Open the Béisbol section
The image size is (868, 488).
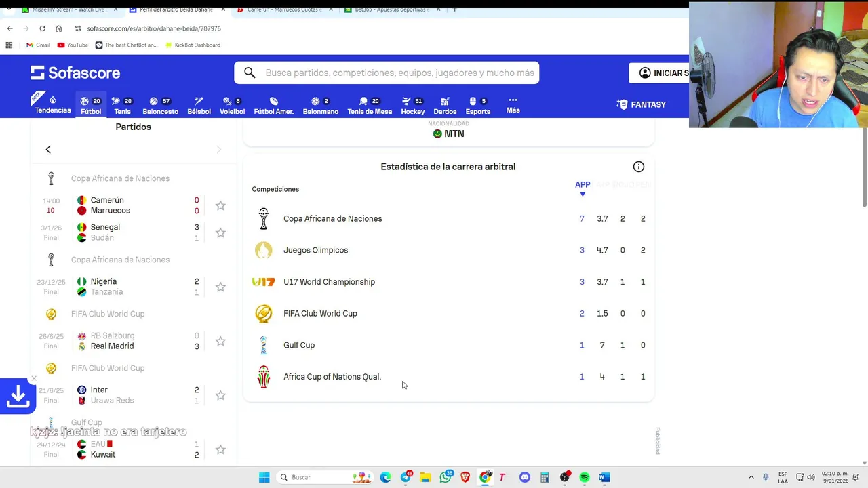pyautogui.click(x=199, y=105)
